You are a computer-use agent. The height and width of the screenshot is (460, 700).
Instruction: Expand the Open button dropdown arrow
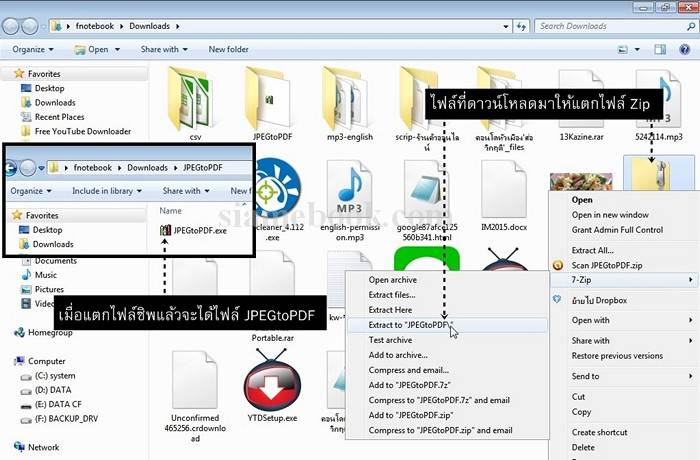pos(117,50)
